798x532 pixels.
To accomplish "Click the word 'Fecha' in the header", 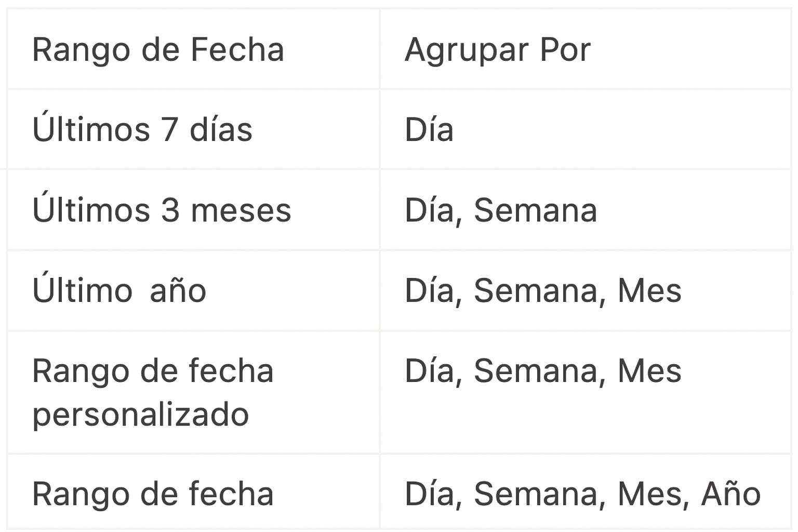I will point(237,50).
